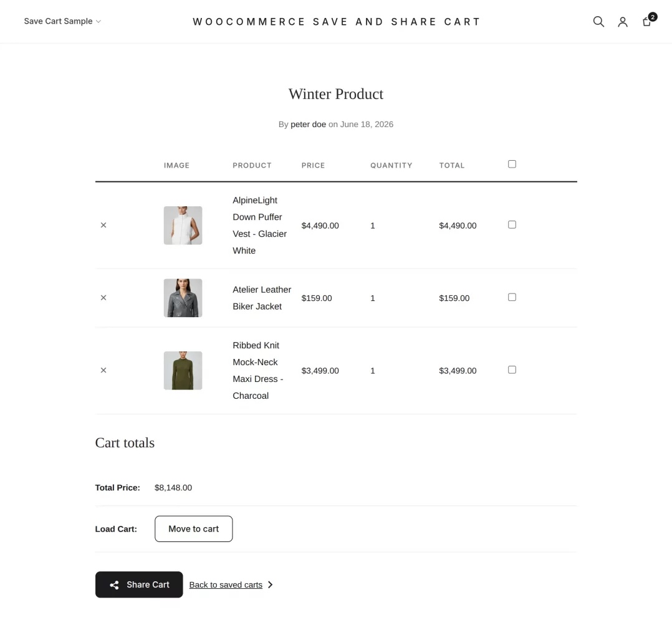Open the user account icon
The image size is (672, 638).
[622, 22]
